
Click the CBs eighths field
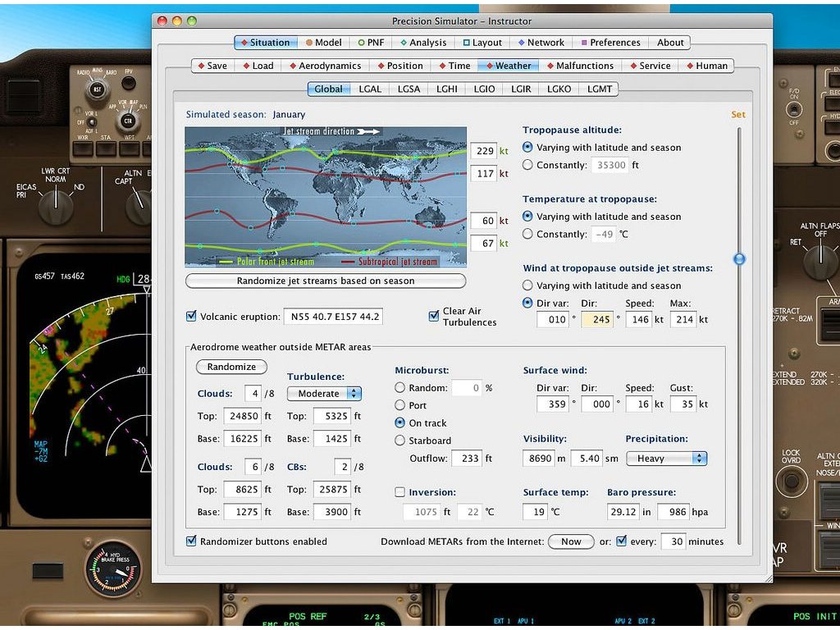click(x=342, y=467)
